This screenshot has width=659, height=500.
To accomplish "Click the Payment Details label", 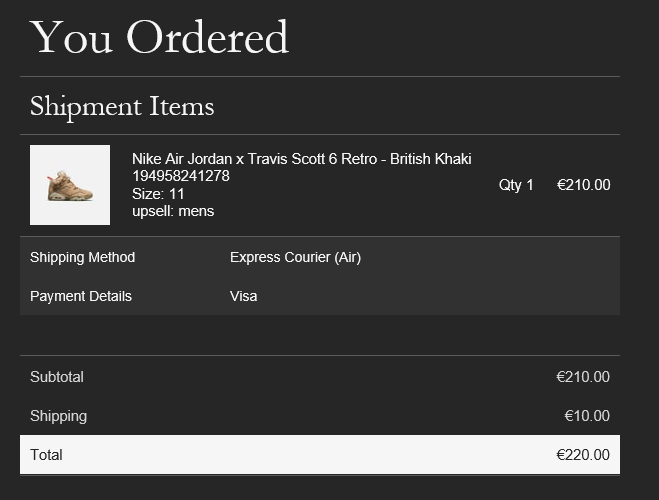I will pos(81,296).
